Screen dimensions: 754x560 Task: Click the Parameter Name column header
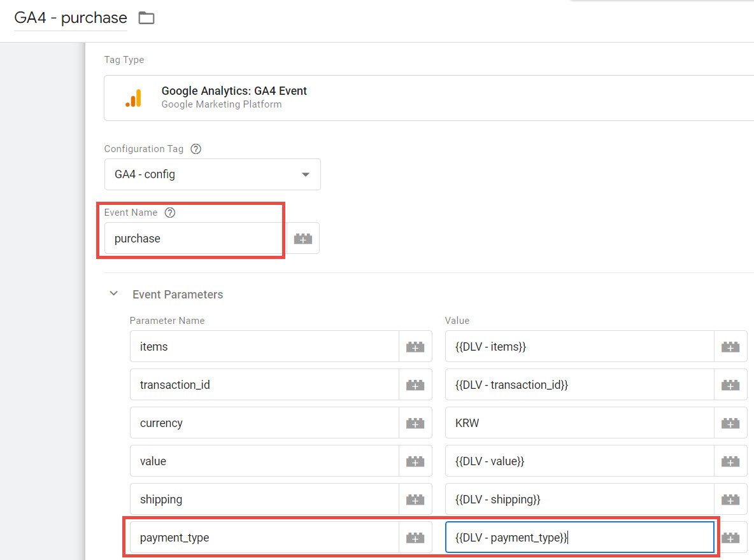pos(167,321)
